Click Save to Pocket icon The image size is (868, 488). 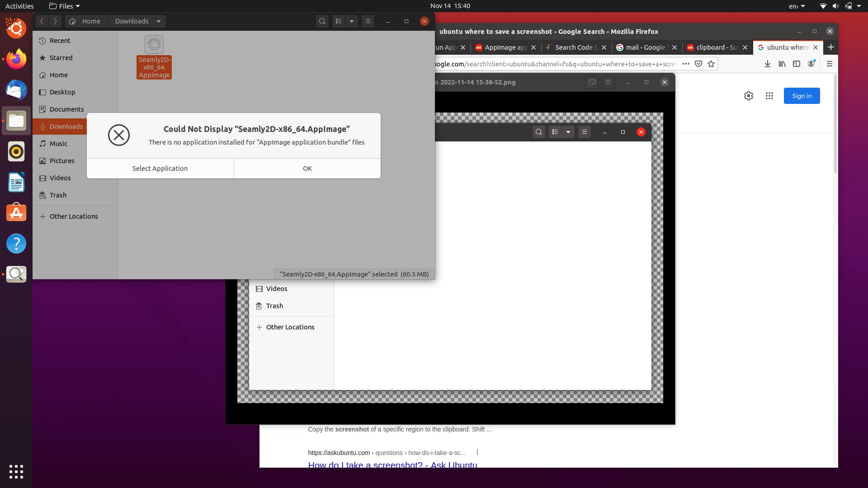[x=698, y=64]
